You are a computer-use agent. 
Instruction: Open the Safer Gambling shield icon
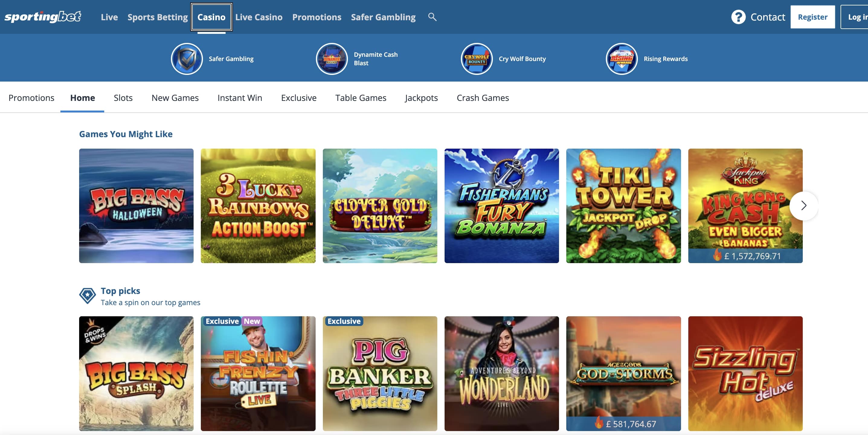click(x=187, y=59)
